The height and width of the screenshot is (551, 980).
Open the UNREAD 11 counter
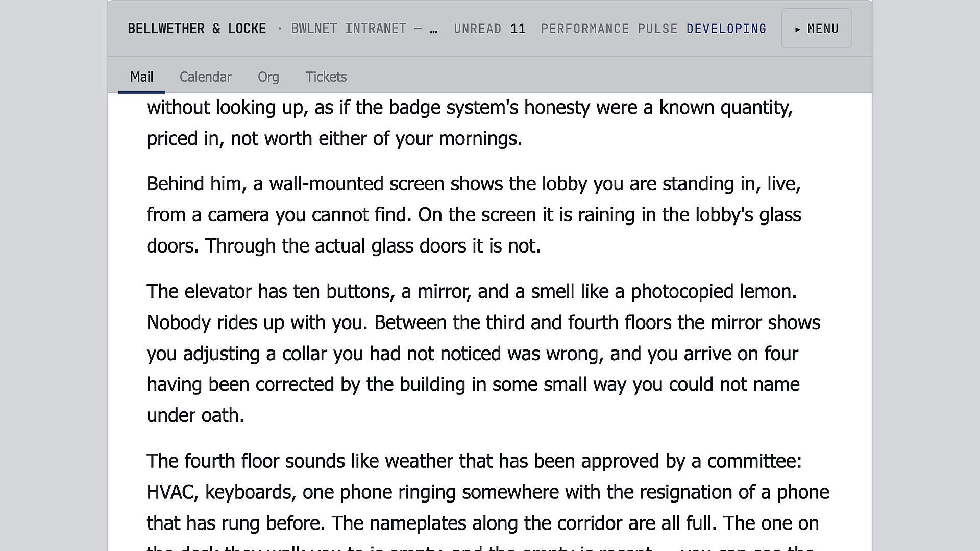tap(489, 29)
